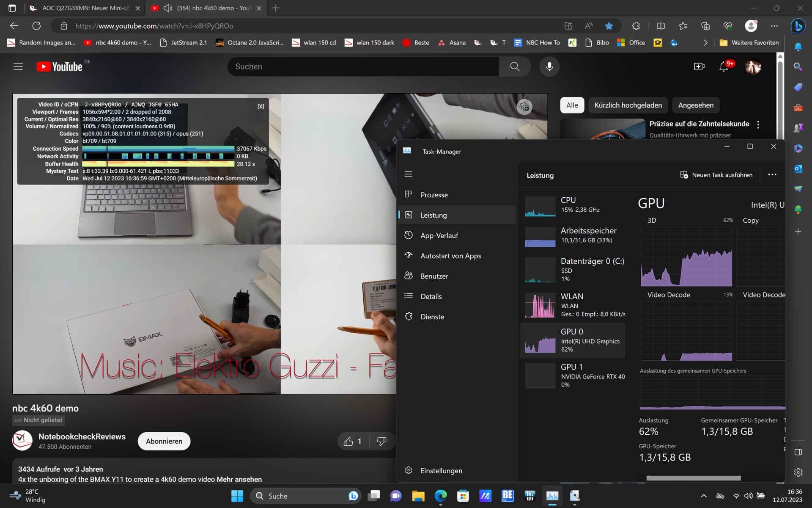812x508 pixels.
Task: Click the NotebookcheckReviews channel avatar
Action: click(22, 441)
